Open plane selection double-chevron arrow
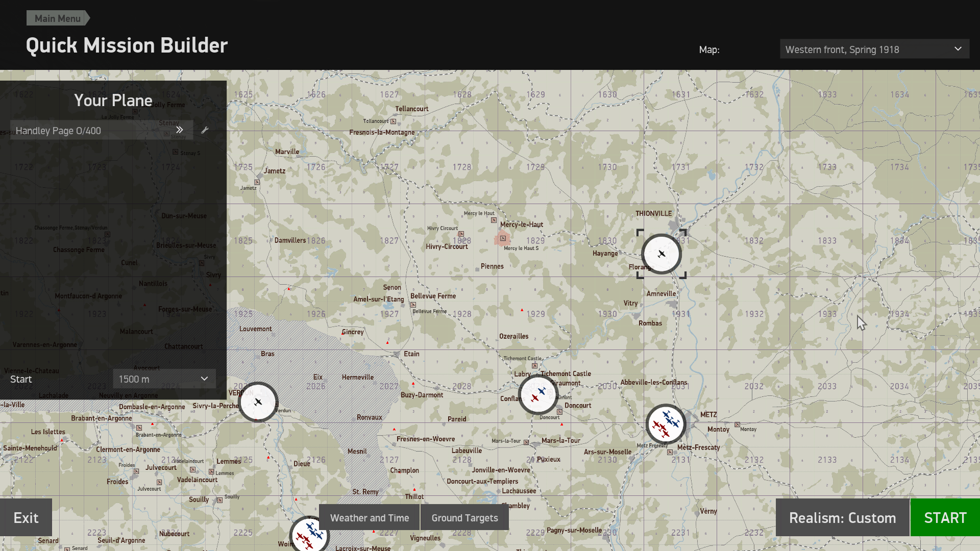The width and height of the screenshot is (980, 551). click(x=180, y=130)
